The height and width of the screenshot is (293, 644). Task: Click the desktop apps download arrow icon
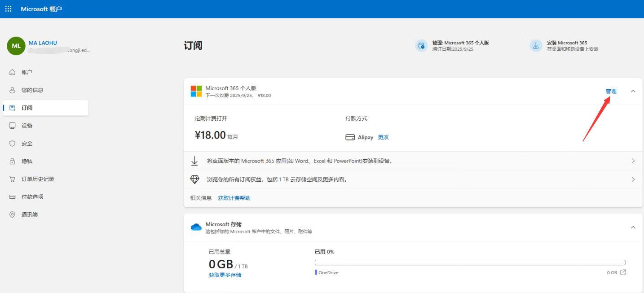click(x=194, y=161)
